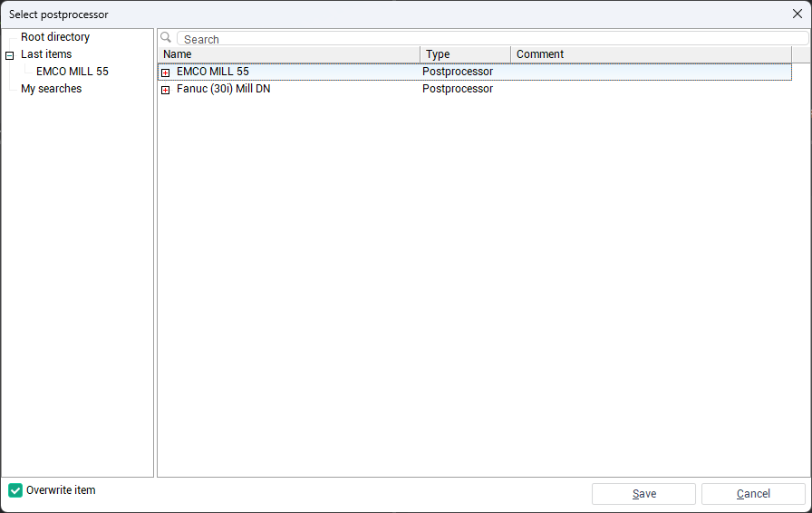Expand the EMCO MILL 55 postprocessor row
The width and height of the screenshot is (812, 513).
tap(166, 73)
